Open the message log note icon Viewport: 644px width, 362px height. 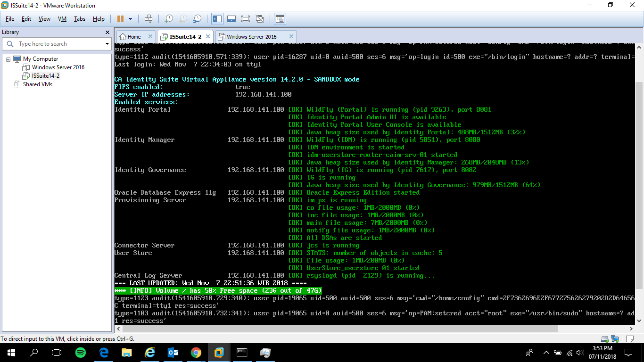coord(630,339)
